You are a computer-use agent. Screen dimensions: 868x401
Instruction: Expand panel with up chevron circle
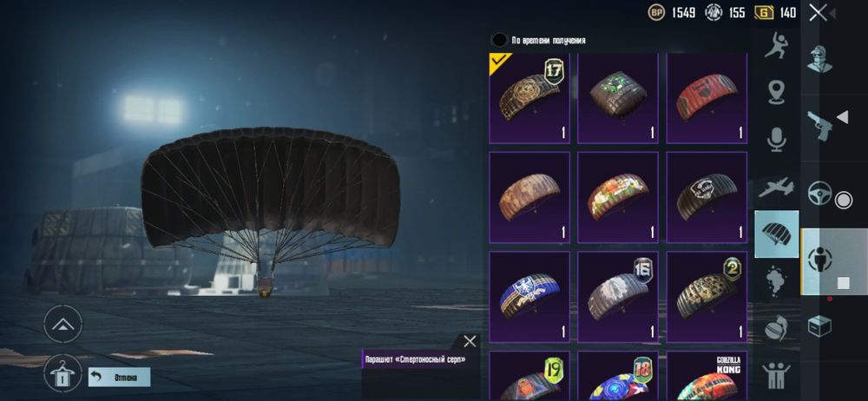point(62,324)
